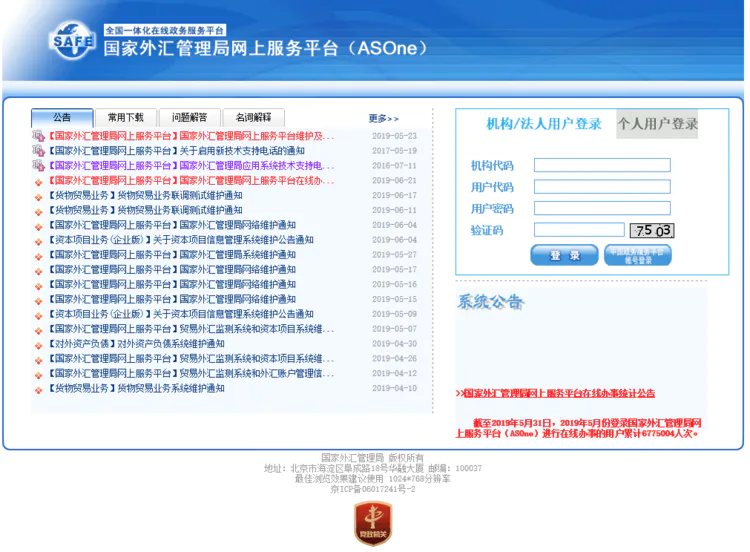750x552 pixels.
Task: Open the 问题解答 tab
Action: tap(189, 118)
